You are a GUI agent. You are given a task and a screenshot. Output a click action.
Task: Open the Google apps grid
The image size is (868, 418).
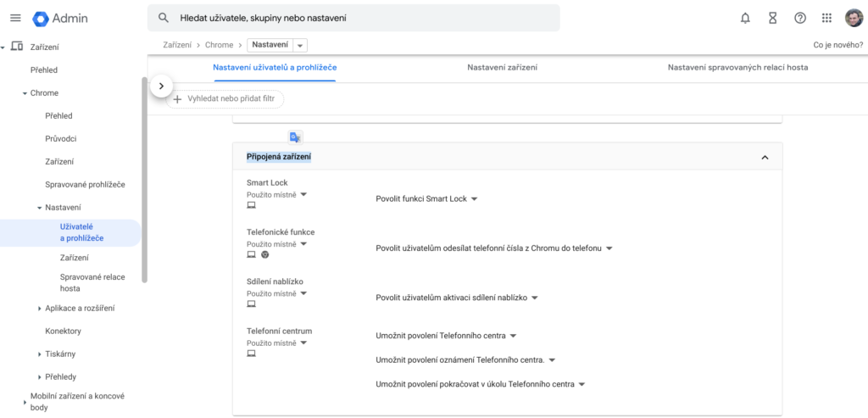827,18
